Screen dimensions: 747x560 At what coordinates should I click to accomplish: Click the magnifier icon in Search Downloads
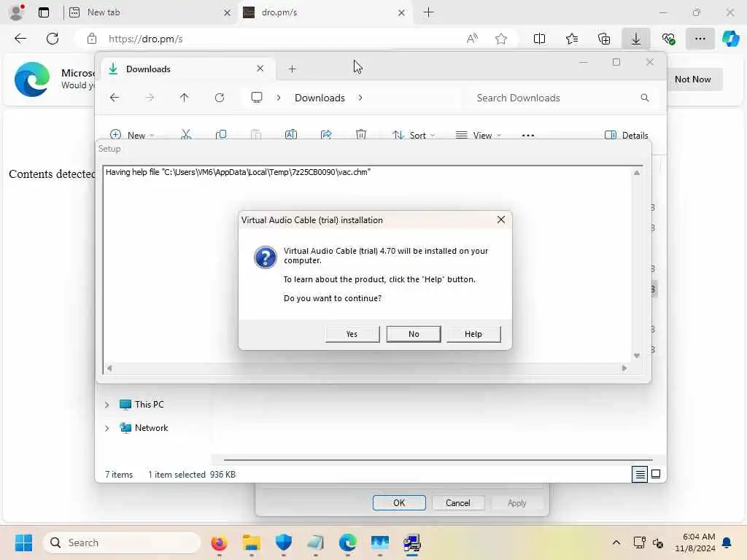coord(645,98)
